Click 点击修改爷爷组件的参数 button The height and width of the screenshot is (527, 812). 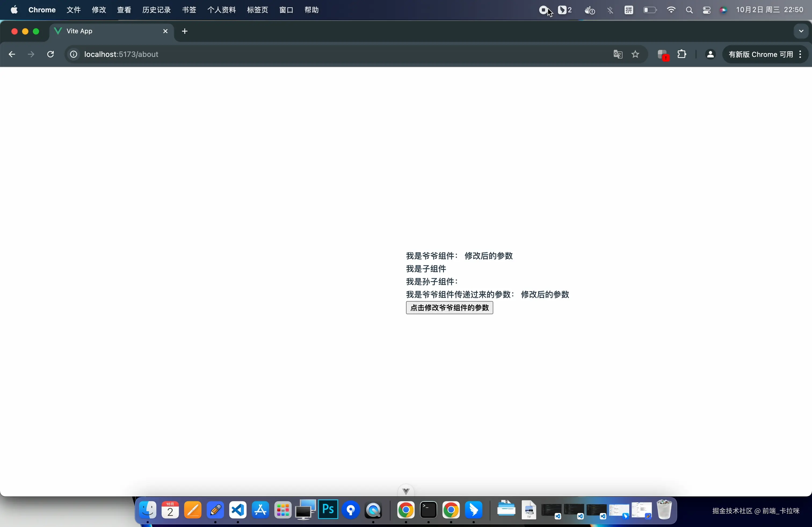click(449, 308)
